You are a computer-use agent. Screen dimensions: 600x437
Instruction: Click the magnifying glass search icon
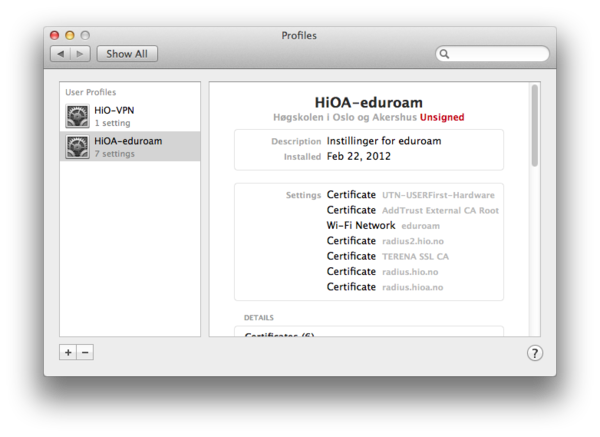(x=444, y=54)
